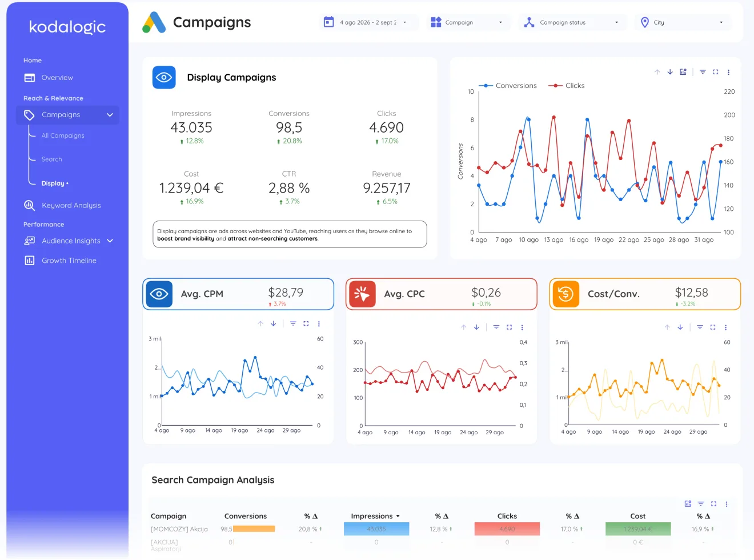Open more options on the Avg. CPM chart
Image resolution: width=754 pixels, height=560 pixels.
coord(319,323)
